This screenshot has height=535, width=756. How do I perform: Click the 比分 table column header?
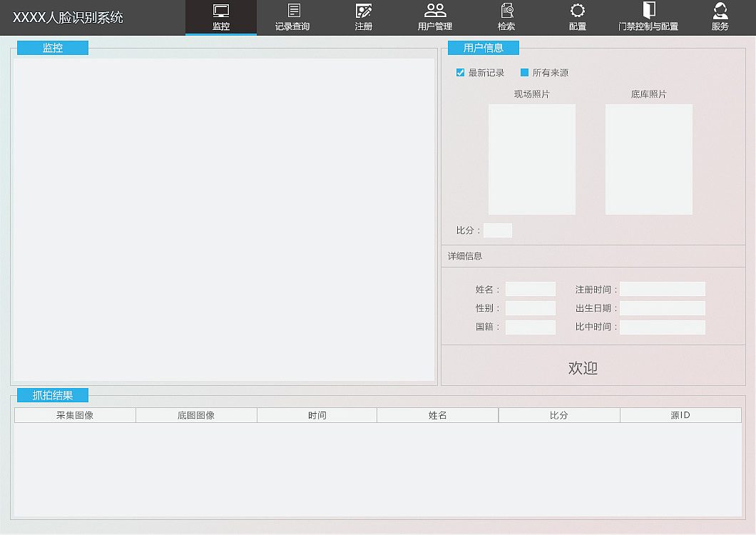(559, 415)
